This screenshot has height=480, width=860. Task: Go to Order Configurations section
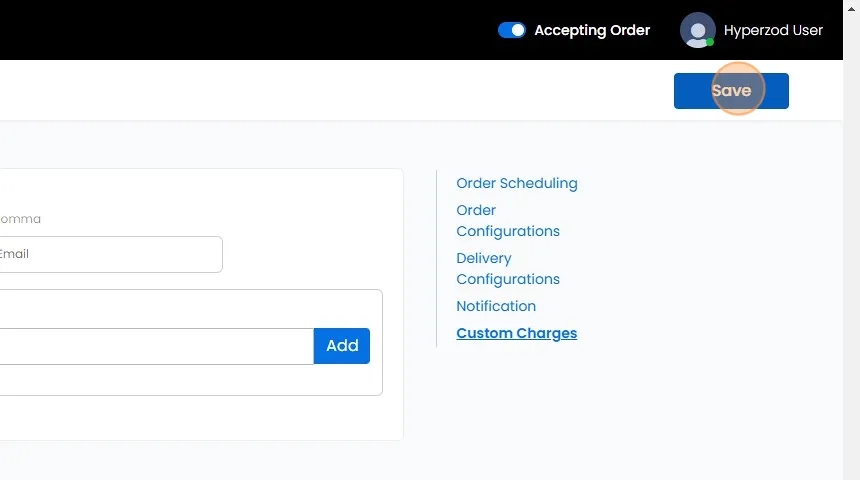tap(507, 221)
